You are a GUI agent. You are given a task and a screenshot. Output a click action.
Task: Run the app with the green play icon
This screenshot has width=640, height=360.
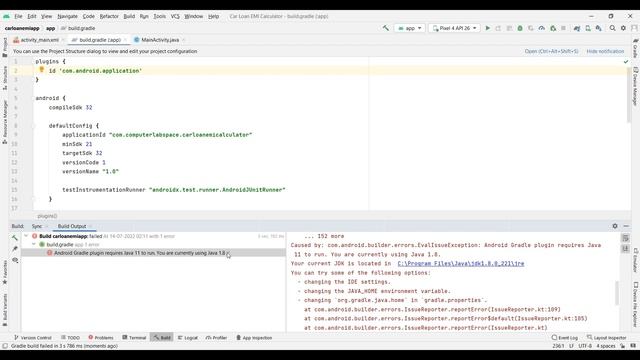point(487,28)
